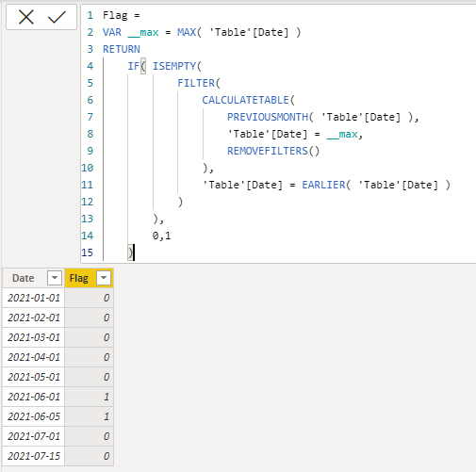Screen dimensions: 476x472
Task: Click the 2021-06-05 date cell
Action: (x=33, y=416)
